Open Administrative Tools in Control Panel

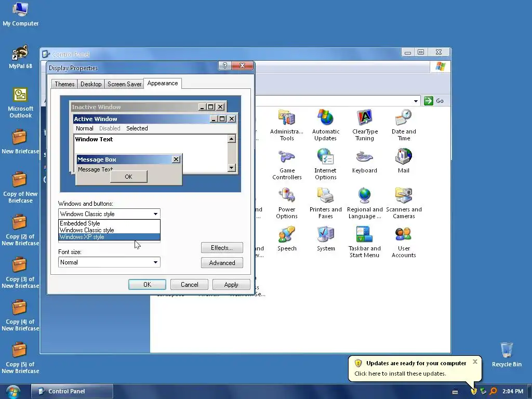tap(287, 125)
